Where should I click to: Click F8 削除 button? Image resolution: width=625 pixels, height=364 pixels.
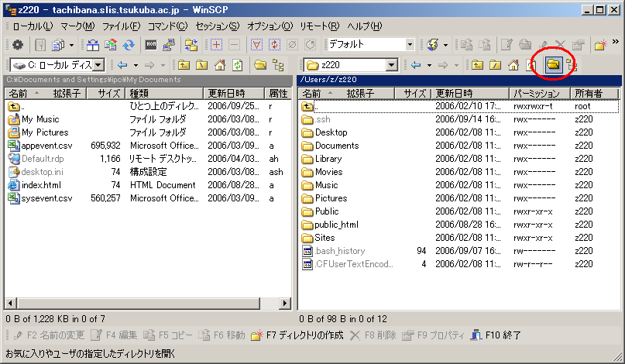click(373, 335)
